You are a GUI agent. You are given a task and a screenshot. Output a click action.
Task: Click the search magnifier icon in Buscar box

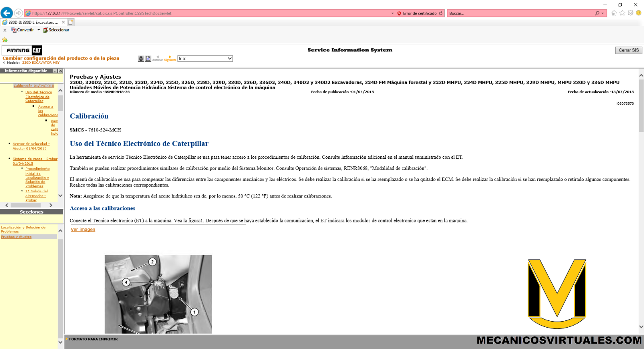[x=597, y=13]
